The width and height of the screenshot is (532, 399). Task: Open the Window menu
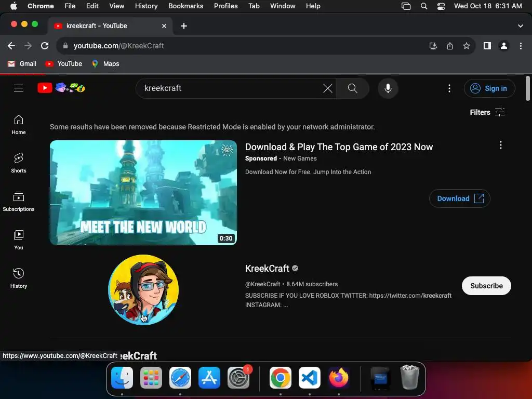tap(283, 6)
